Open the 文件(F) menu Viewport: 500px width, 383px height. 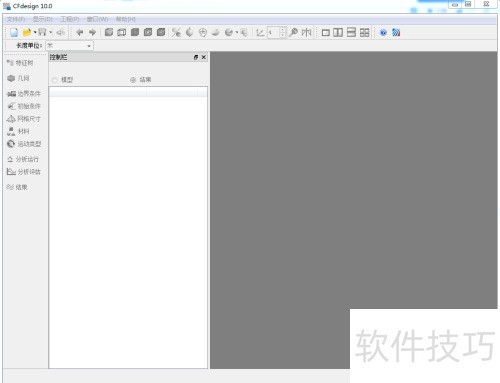[x=16, y=19]
